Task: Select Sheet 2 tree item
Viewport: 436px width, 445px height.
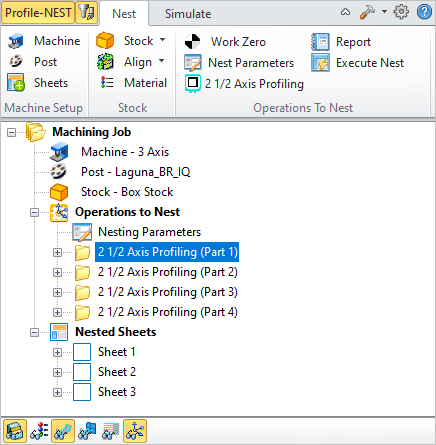Action: coord(117,372)
